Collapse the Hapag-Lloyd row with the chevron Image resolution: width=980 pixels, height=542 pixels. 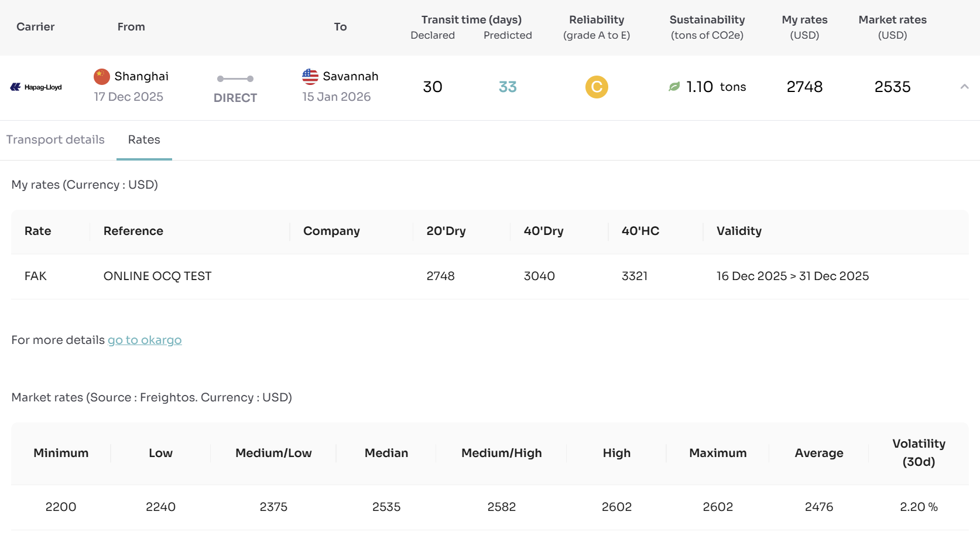(x=964, y=87)
